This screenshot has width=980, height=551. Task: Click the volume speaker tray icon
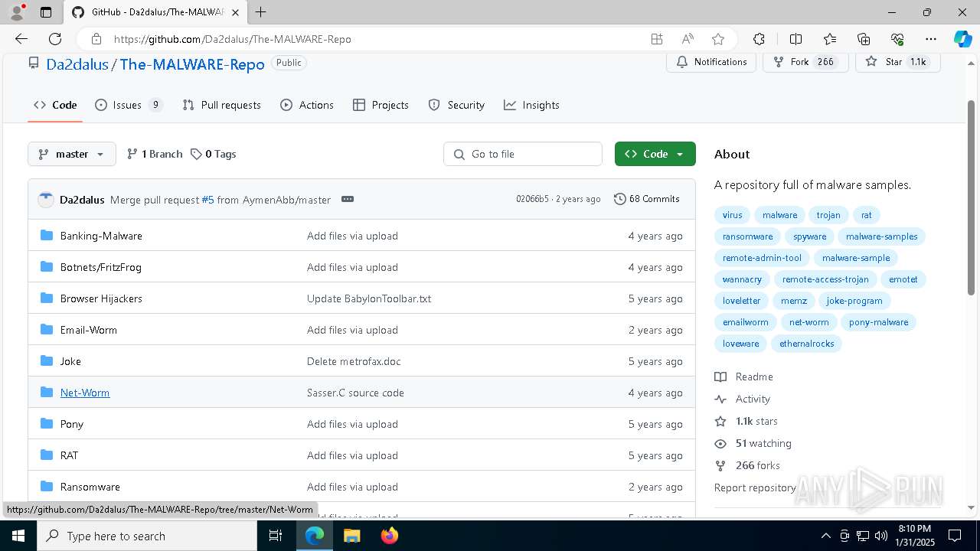(881, 536)
